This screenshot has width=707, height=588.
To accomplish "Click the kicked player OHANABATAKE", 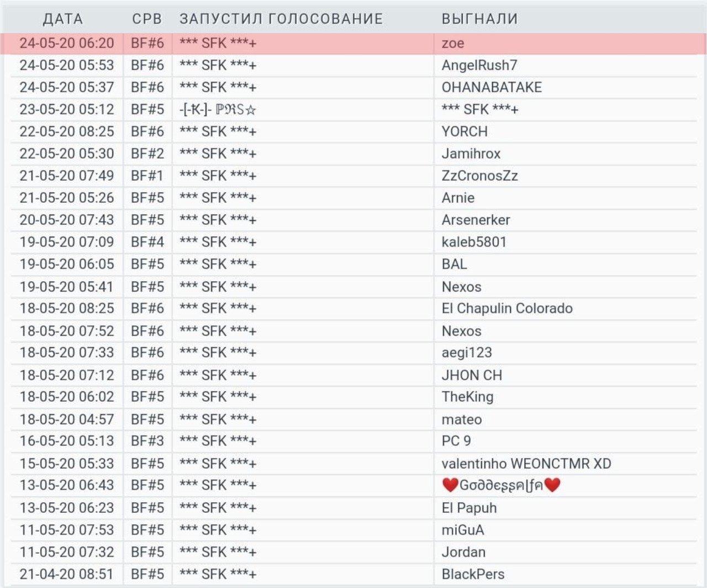I will pos(492,87).
